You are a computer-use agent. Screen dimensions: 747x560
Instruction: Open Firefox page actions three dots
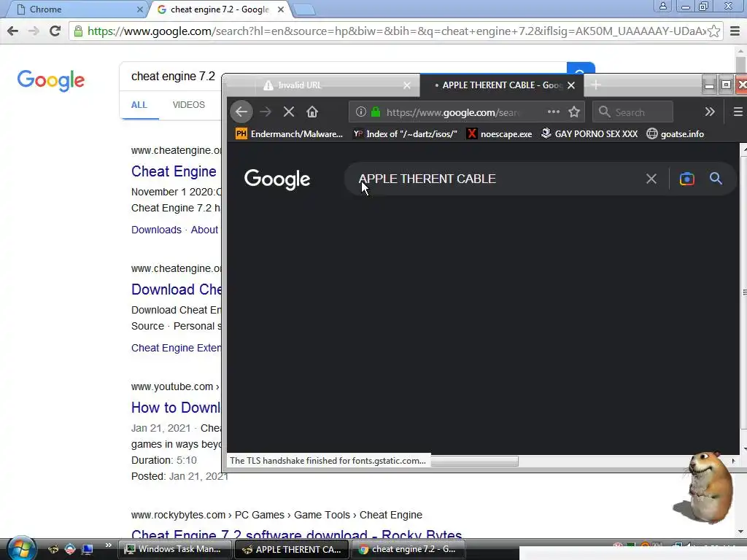pyautogui.click(x=554, y=112)
